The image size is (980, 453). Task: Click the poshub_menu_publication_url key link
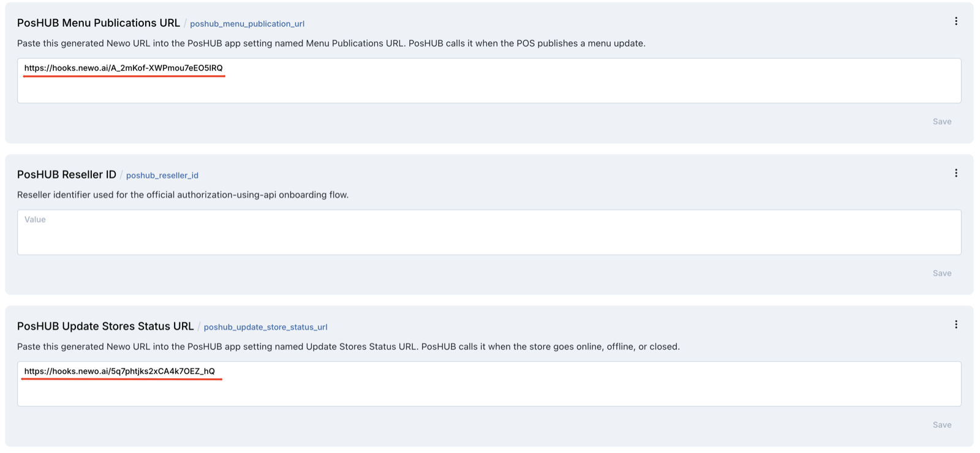point(247,24)
